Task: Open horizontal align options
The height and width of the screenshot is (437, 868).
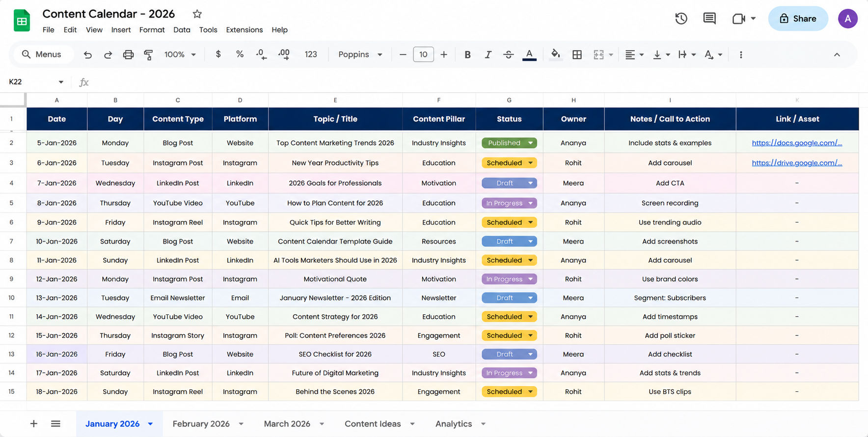Action: click(x=634, y=55)
